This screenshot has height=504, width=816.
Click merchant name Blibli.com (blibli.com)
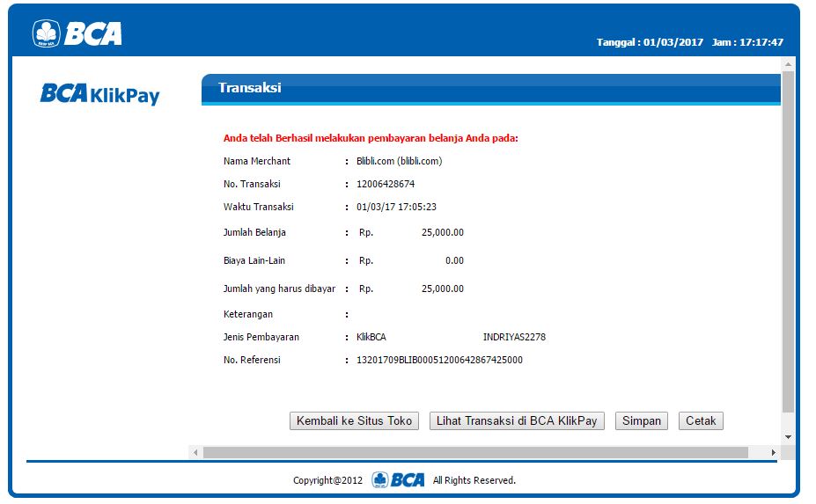coord(399,161)
